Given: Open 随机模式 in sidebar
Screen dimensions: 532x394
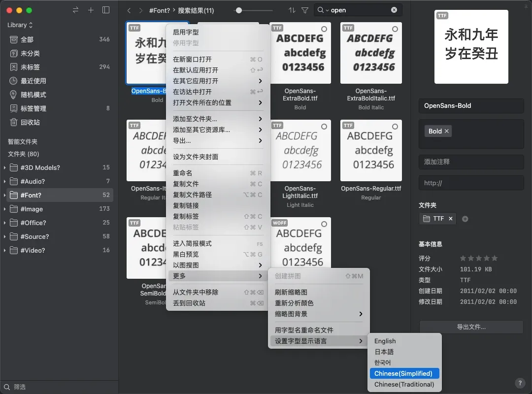Looking at the screenshot, I should (60, 95).
